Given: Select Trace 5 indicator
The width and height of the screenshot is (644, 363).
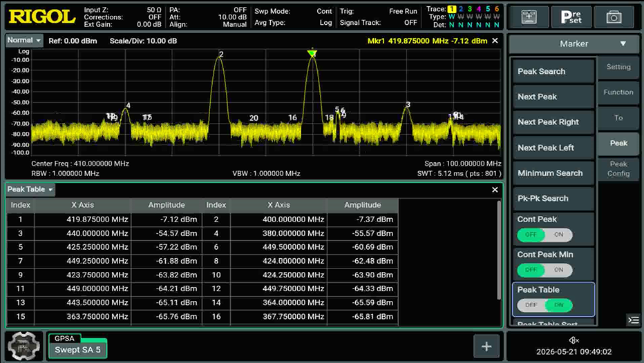Looking at the screenshot, I should 488,9.
